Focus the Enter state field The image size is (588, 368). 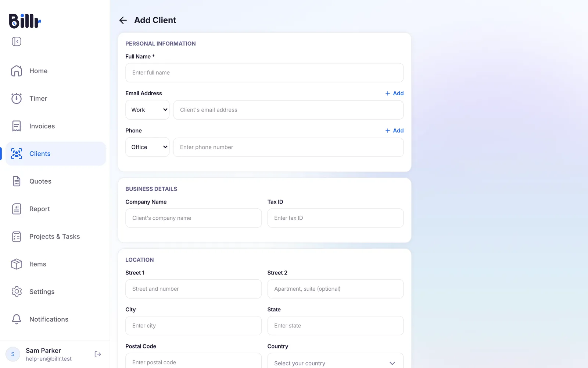click(336, 326)
